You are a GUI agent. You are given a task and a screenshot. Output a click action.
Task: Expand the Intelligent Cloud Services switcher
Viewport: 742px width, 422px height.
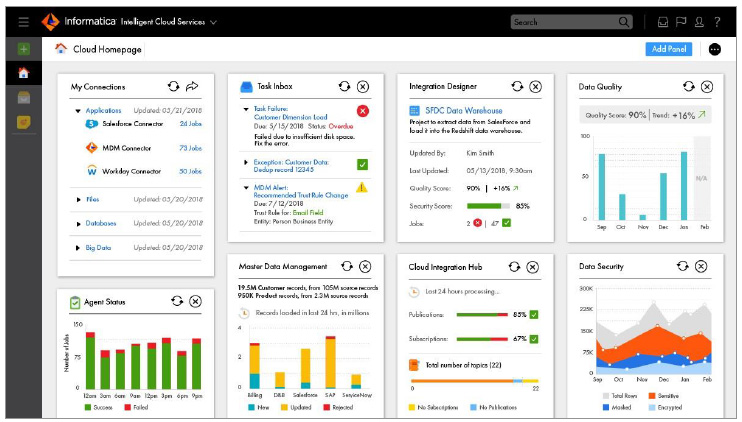(x=213, y=22)
